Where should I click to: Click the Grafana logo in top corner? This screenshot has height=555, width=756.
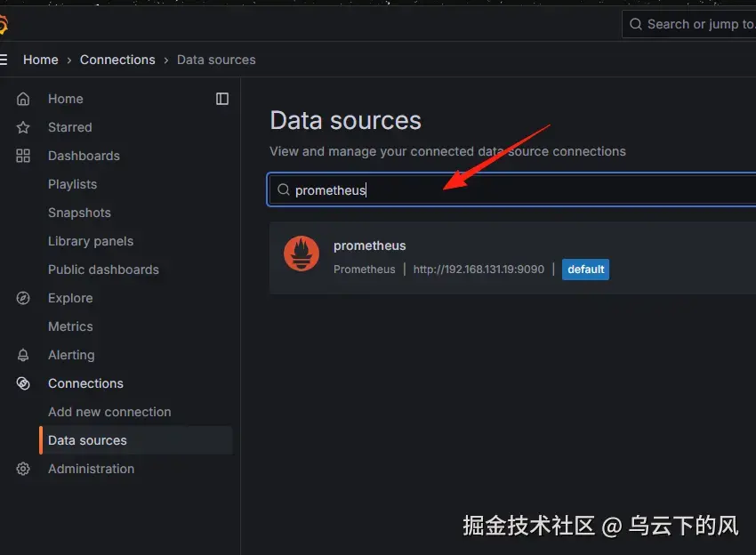tap(6, 24)
